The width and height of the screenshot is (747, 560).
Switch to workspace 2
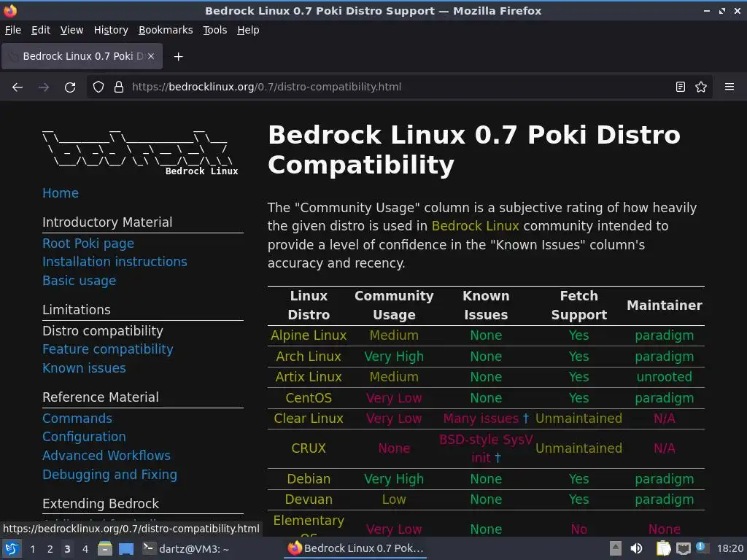pyautogui.click(x=50, y=549)
